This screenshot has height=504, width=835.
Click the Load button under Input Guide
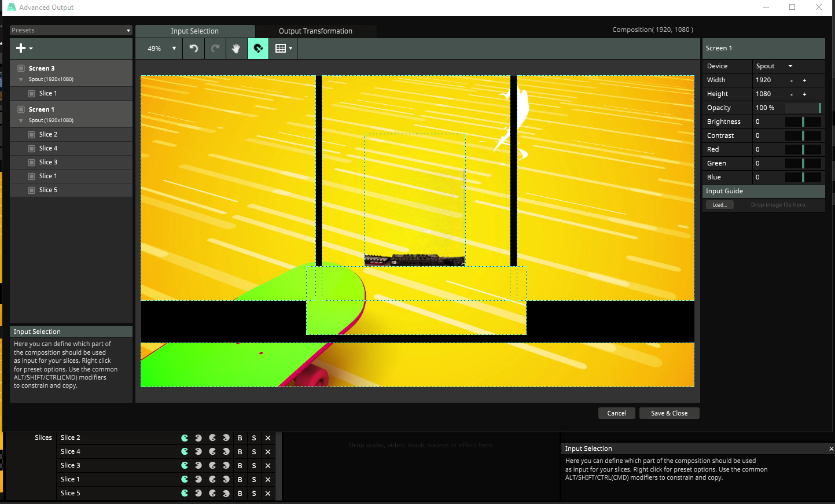point(719,205)
